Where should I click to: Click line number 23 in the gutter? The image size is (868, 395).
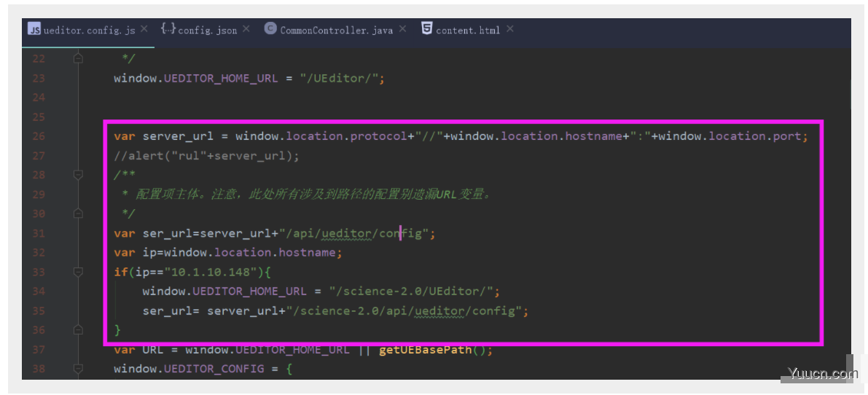(x=38, y=78)
